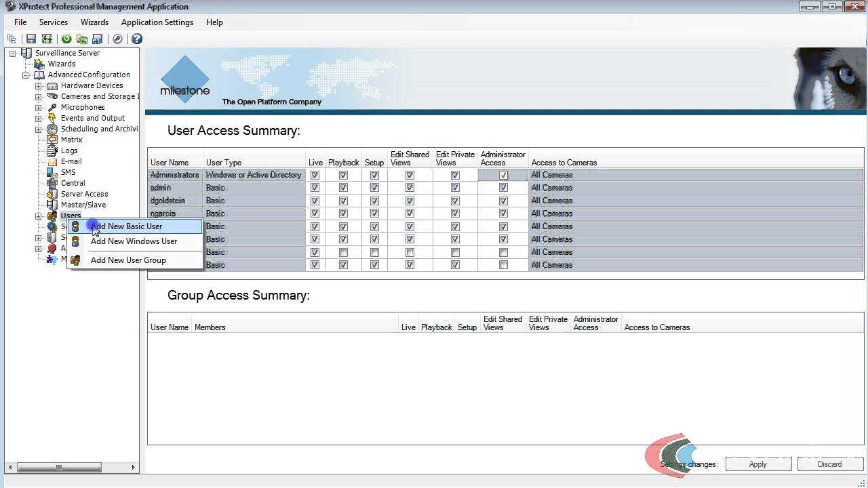This screenshot has width=868, height=488.
Task: Click the wrench settings toolbar icon
Action: point(117,39)
